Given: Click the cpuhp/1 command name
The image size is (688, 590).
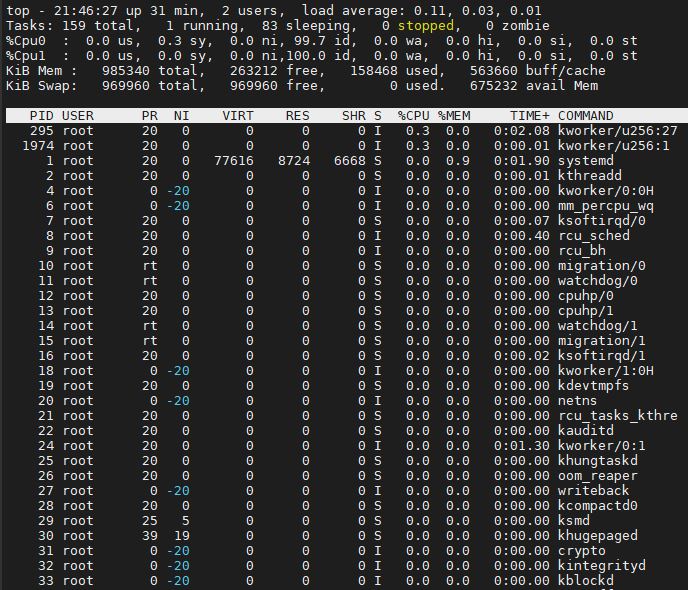Looking at the screenshot, I should pyautogui.click(x=586, y=311).
